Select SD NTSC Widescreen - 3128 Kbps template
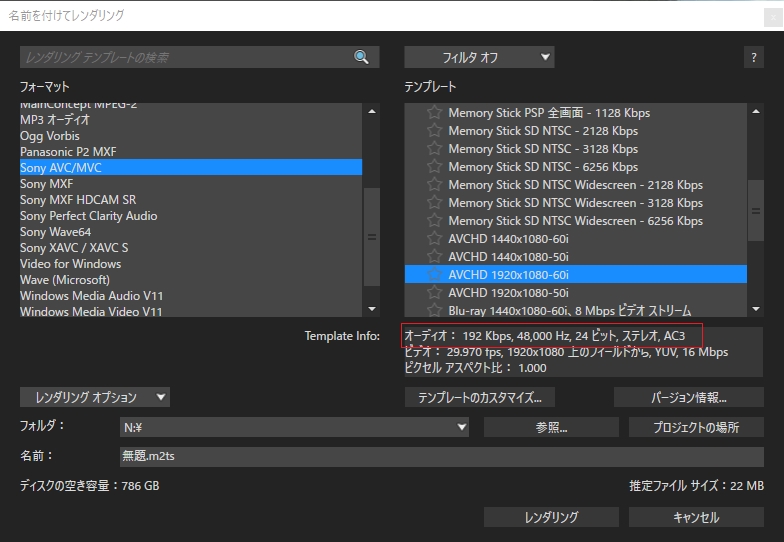 coord(576,202)
